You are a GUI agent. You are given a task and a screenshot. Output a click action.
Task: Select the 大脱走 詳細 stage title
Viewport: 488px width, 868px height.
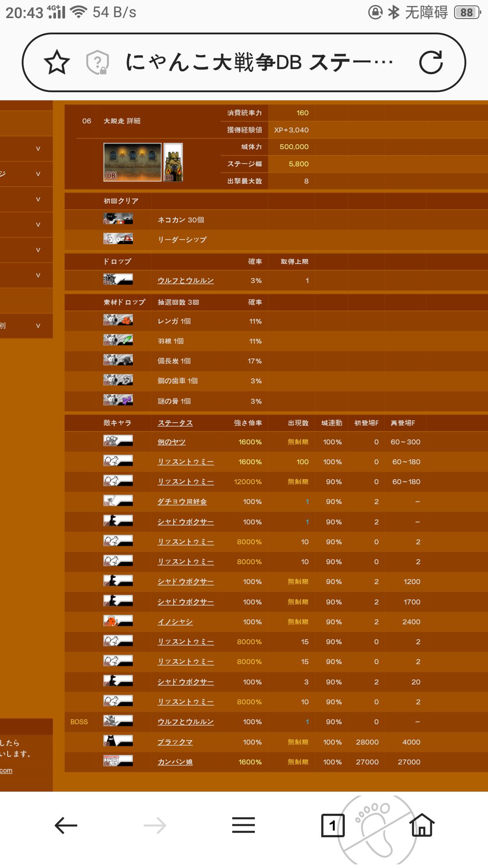[122, 121]
